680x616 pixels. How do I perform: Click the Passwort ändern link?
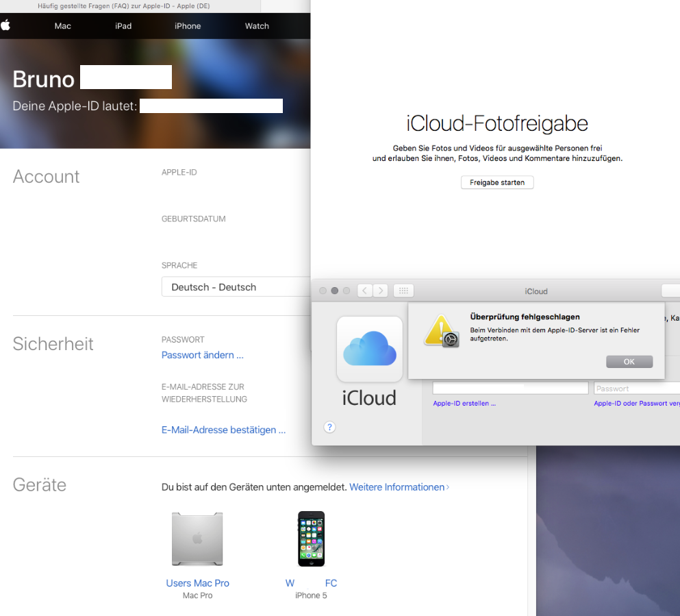(203, 355)
